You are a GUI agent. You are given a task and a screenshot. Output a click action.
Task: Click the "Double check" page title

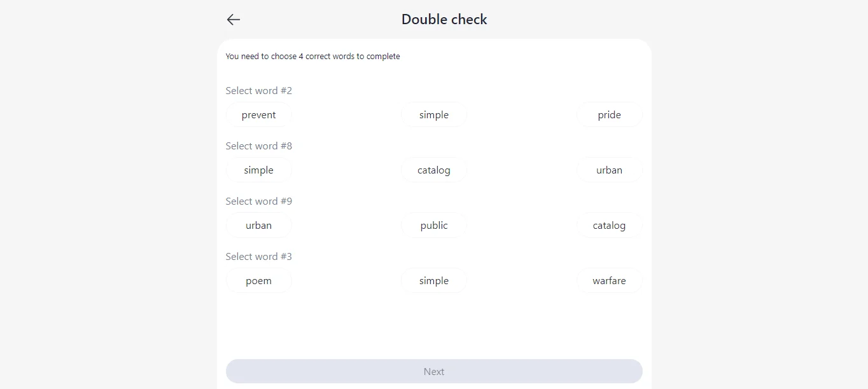point(444,20)
